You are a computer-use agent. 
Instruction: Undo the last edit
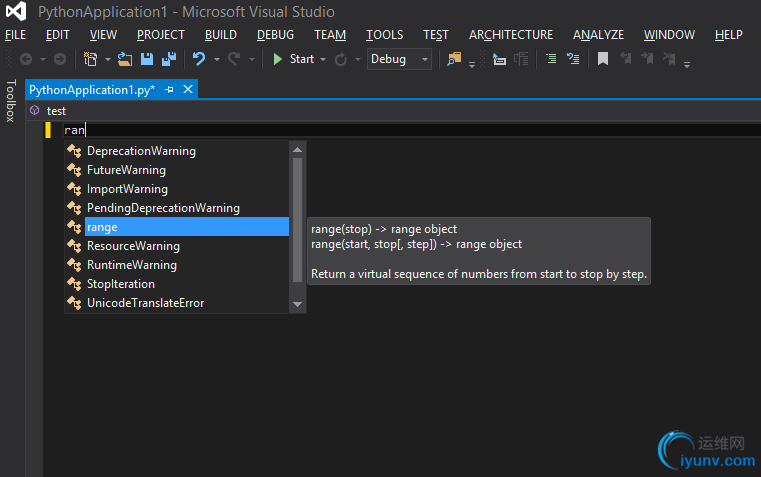[199, 59]
